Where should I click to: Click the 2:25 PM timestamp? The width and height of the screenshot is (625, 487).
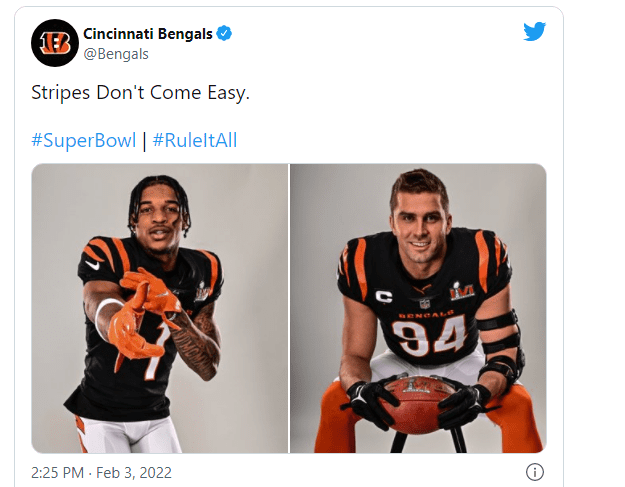point(57,473)
